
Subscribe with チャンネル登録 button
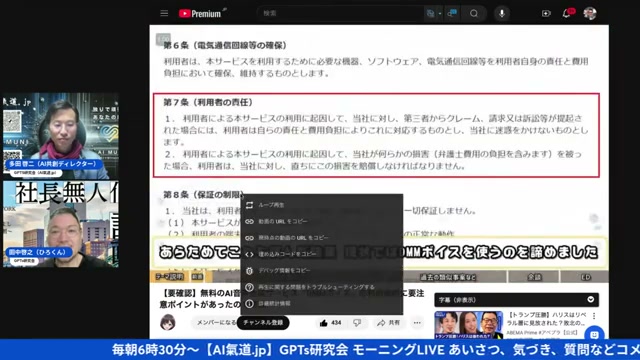[x=263, y=322]
